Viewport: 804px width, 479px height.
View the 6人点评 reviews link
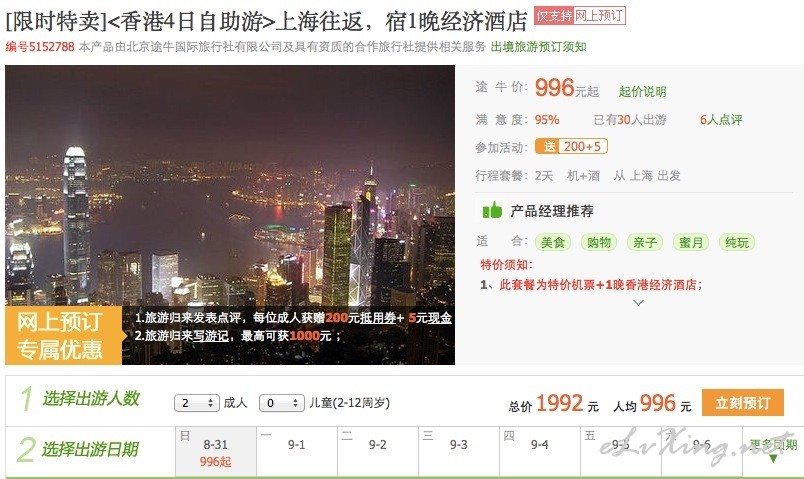(721, 119)
